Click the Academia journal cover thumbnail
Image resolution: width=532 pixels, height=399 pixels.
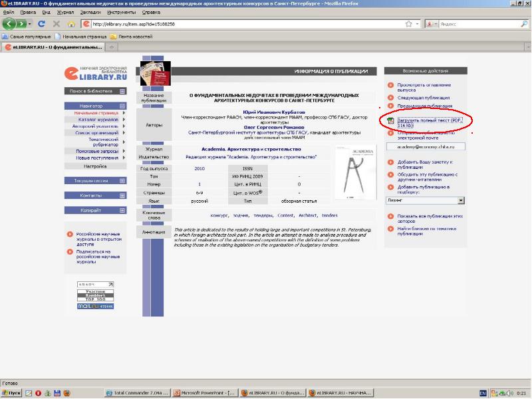click(x=356, y=173)
